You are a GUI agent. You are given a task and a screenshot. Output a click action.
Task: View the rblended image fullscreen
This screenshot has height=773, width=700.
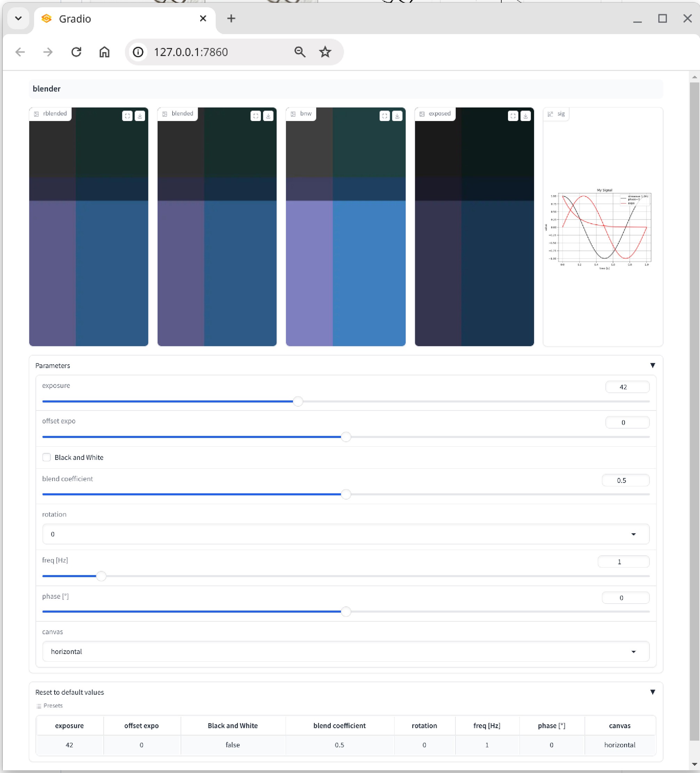coord(127,116)
